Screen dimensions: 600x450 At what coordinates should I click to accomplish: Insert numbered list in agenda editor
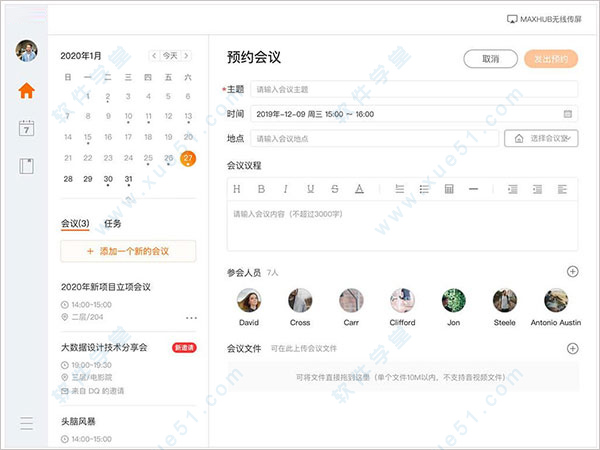(x=399, y=189)
